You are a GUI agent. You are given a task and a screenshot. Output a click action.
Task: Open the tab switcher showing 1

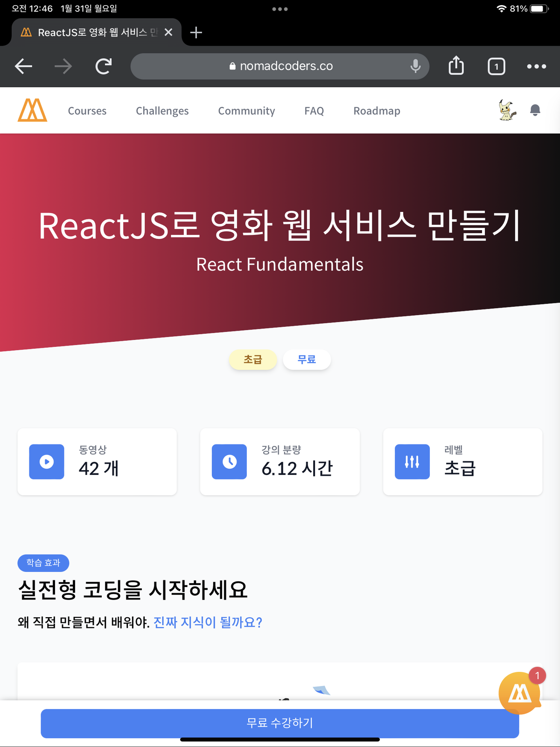coord(497,66)
